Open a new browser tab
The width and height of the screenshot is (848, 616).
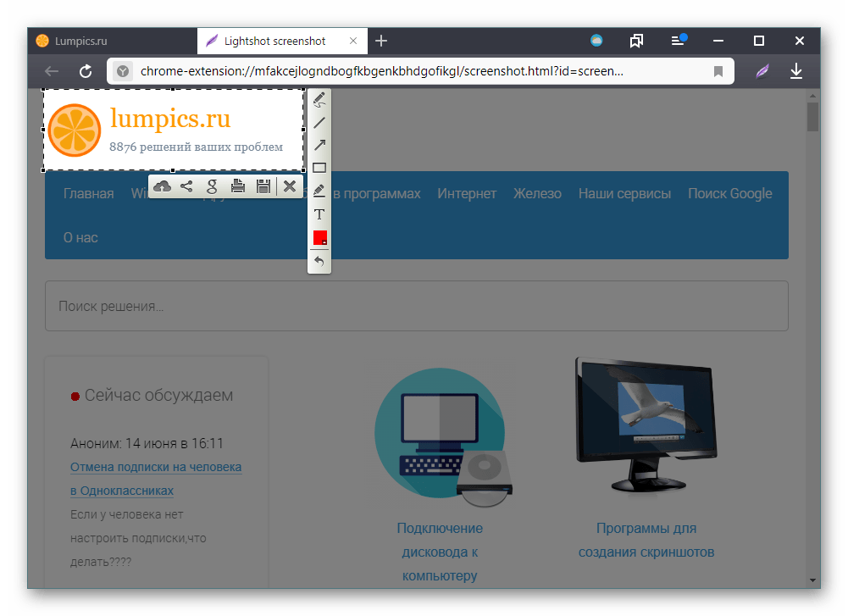coord(381,41)
